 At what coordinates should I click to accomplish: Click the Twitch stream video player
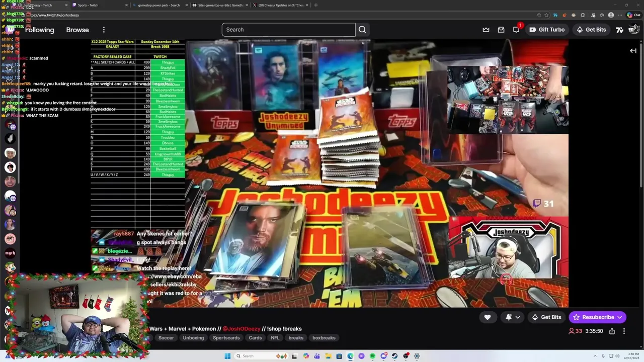(330, 173)
